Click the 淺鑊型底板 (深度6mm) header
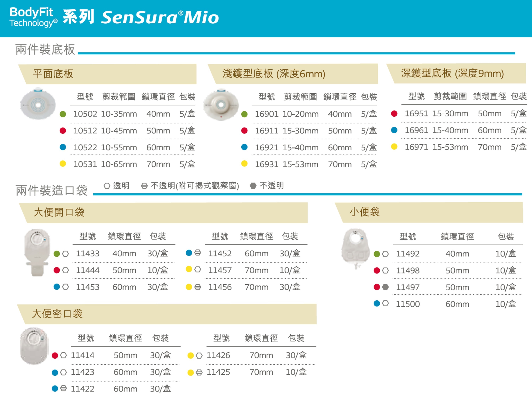 pyautogui.click(x=293, y=74)
